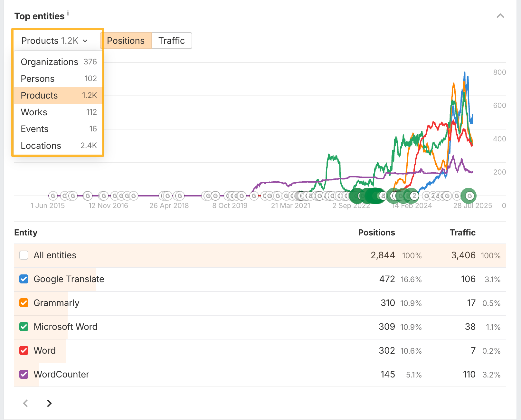Click the Google update marker at 28 Jul 2025
Image resolution: width=521 pixels, height=420 pixels.
[469, 196]
